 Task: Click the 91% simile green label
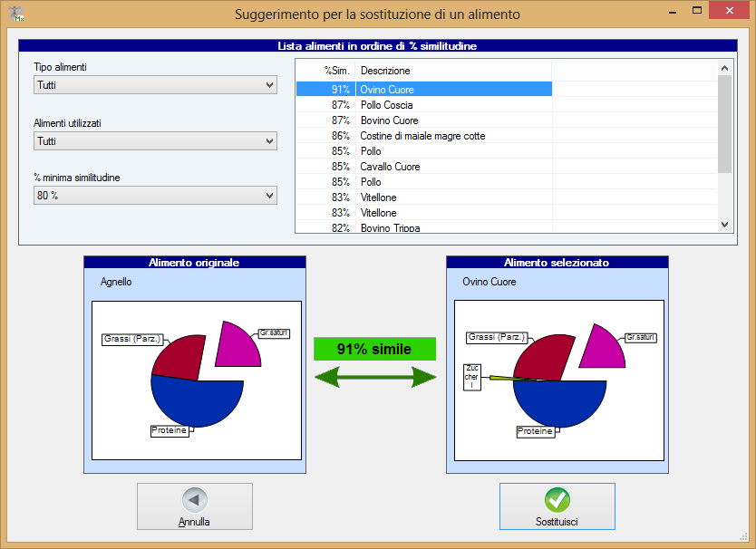[374, 349]
